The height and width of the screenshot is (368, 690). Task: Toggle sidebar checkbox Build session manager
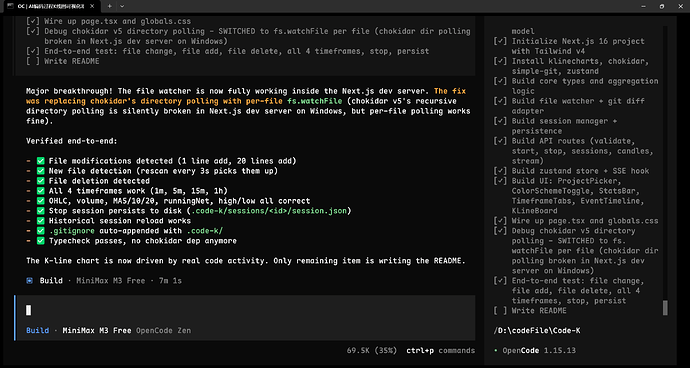click(x=500, y=121)
